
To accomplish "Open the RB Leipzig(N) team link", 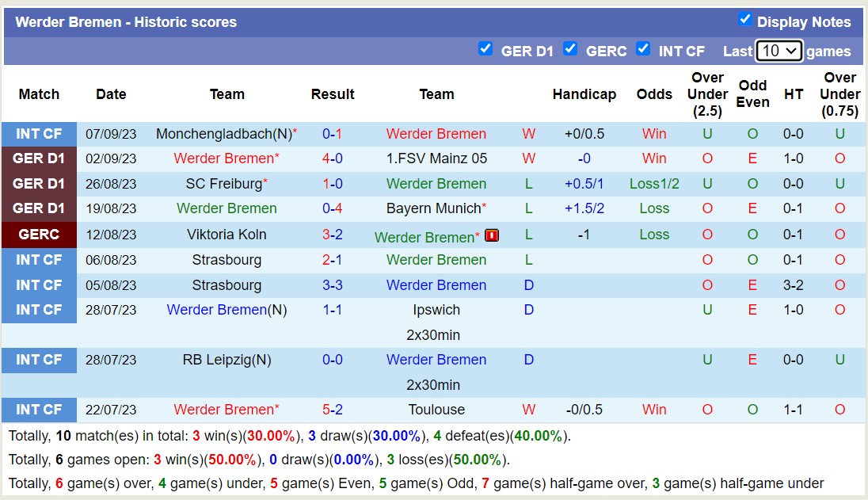I will coord(227,360).
